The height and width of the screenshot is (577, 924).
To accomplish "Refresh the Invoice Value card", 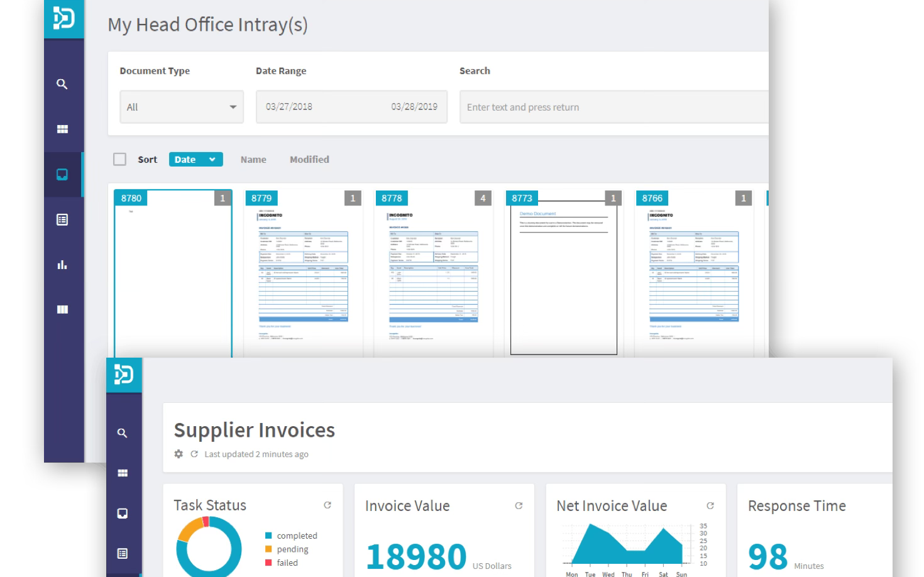I will tap(519, 505).
